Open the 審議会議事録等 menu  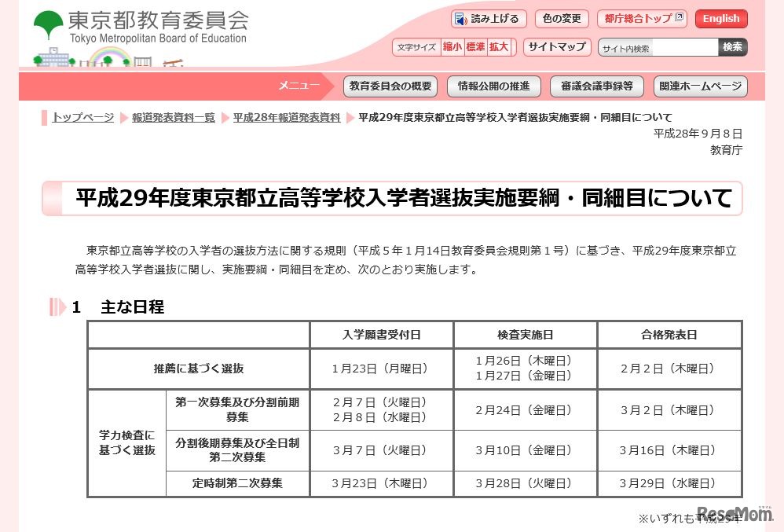click(597, 86)
